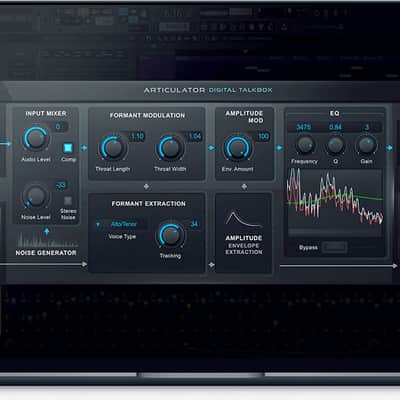Image resolution: width=400 pixels, height=400 pixels.
Task: Click the Throat Length value 1.10
Action: coord(137,136)
